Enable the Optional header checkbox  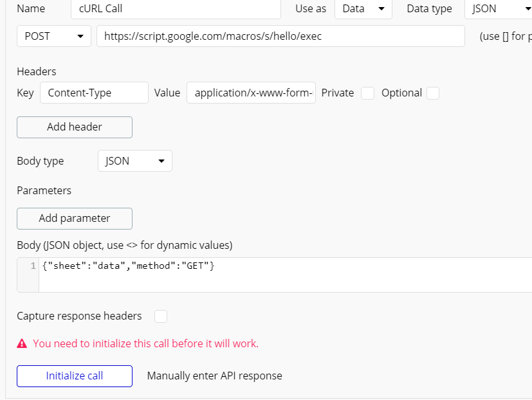click(x=433, y=93)
